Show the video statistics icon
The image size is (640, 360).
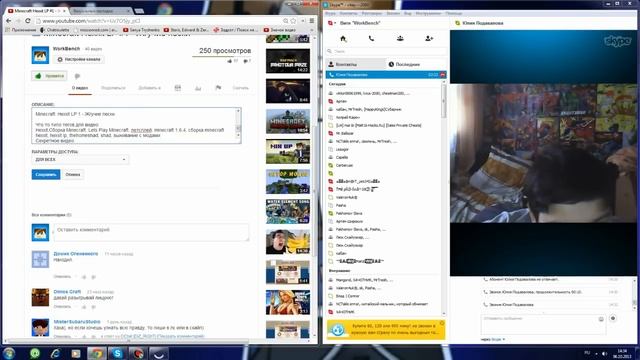click(x=198, y=88)
